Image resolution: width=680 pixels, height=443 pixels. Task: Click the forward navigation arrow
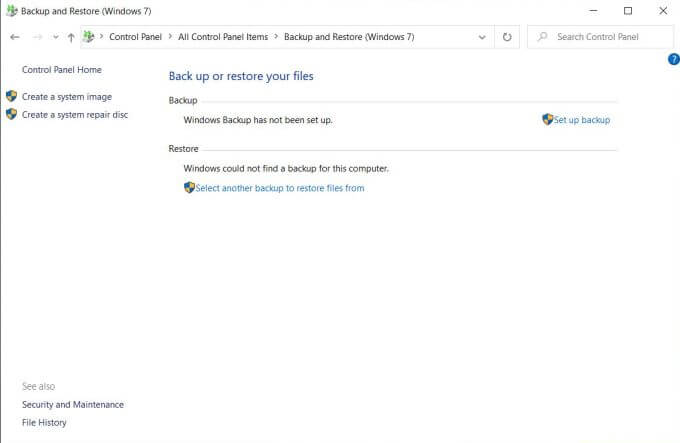(x=37, y=37)
